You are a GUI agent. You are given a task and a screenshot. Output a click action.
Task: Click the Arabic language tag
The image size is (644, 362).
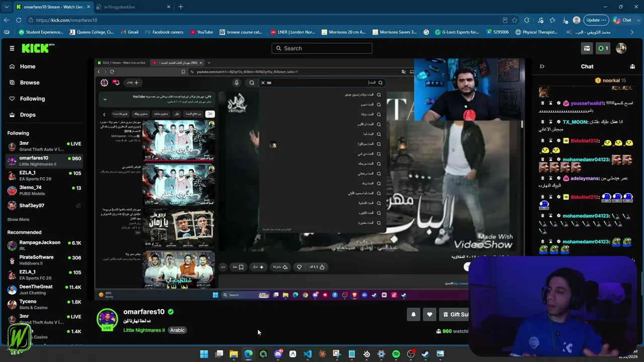click(x=177, y=330)
